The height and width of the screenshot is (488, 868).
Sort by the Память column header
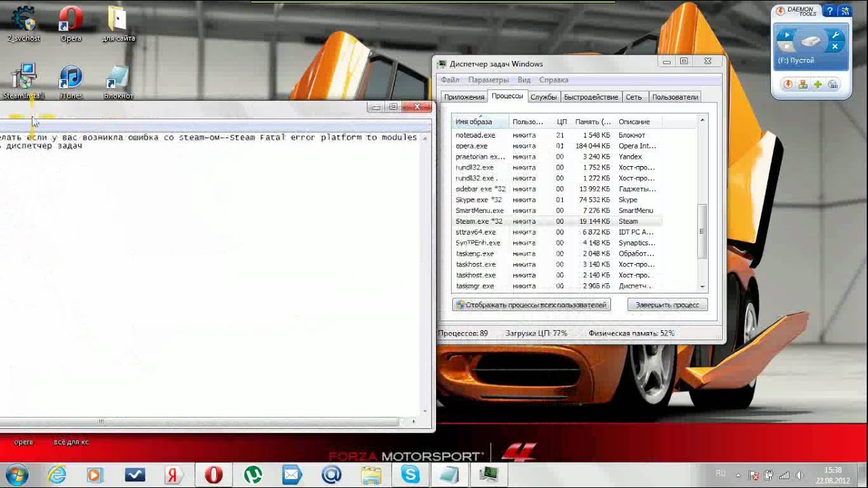[593, 122]
